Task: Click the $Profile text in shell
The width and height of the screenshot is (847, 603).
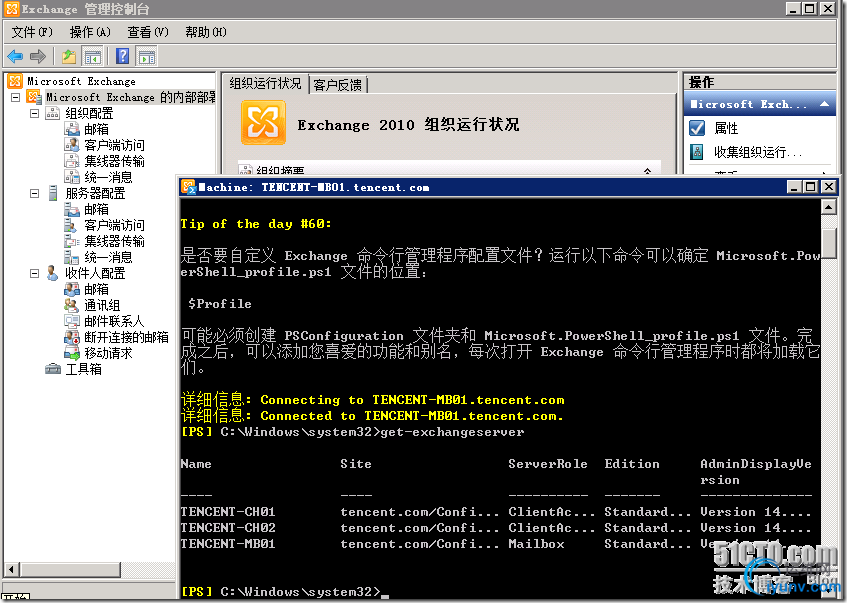Action: click(x=220, y=304)
